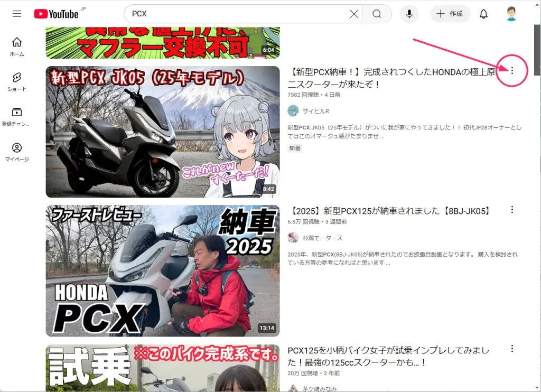Click the 20万 回視聴・2 年前 metadata
Image resolution: width=541 pixels, height=392 pixels.
[314, 373]
